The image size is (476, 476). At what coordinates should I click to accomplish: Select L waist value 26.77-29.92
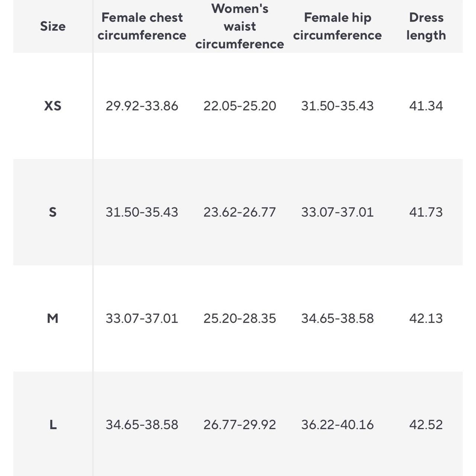[x=239, y=425]
